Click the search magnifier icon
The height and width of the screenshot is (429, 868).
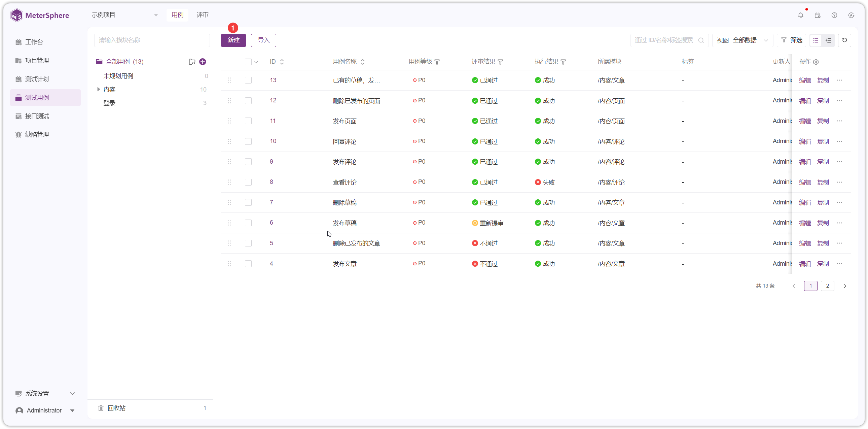coord(701,40)
